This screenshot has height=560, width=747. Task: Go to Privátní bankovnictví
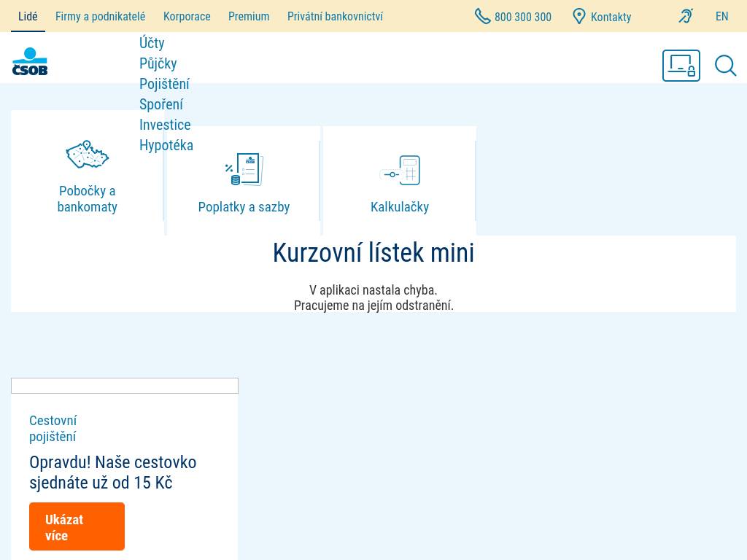335,16
